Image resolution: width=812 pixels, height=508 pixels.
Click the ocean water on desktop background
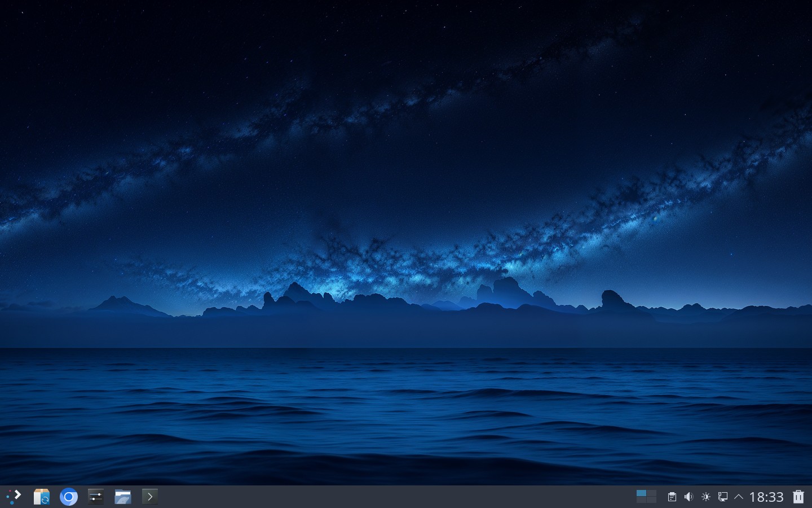click(x=406, y=418)
